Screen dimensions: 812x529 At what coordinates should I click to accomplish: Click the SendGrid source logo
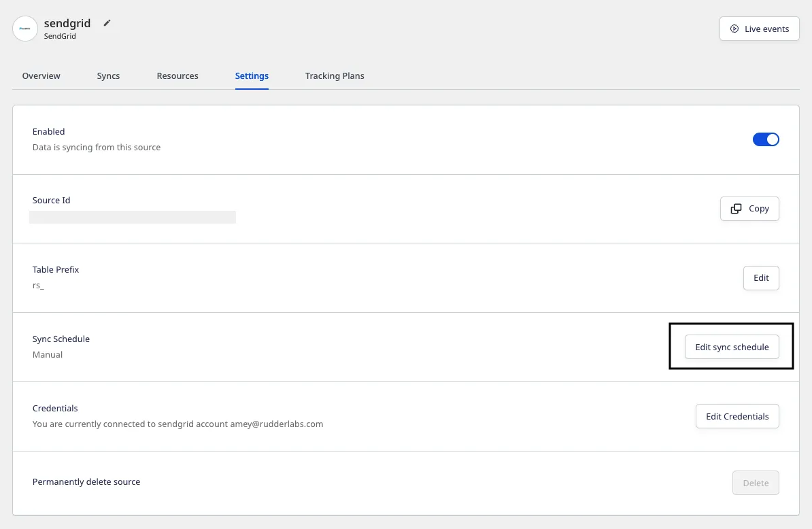25,29
